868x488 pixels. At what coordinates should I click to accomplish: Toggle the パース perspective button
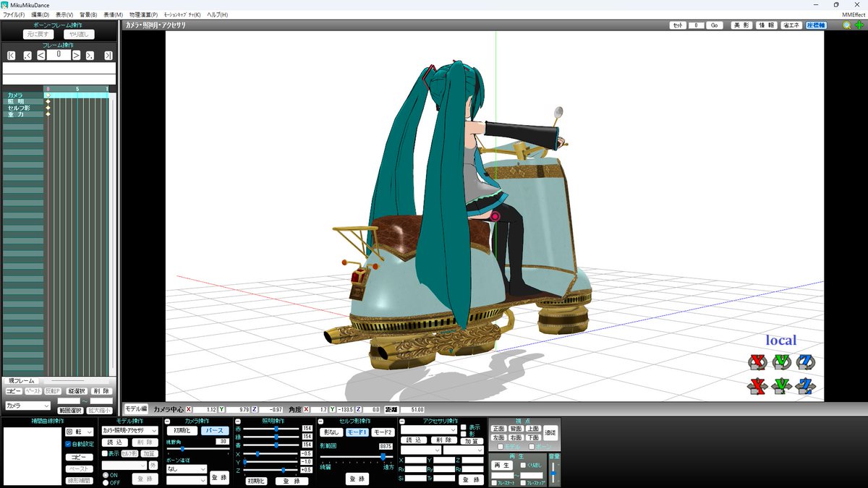pyautogui.click(x=215, y=431)
